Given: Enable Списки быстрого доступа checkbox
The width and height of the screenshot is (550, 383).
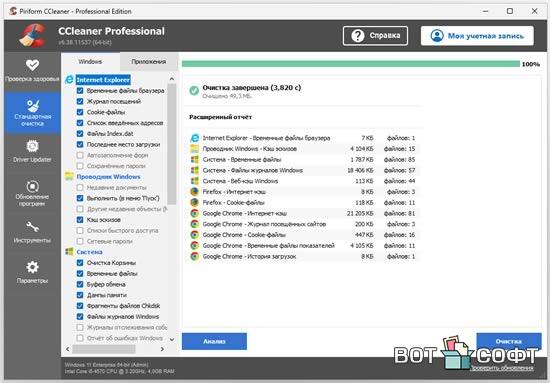Looking at the screenshot, I should 80,230.
